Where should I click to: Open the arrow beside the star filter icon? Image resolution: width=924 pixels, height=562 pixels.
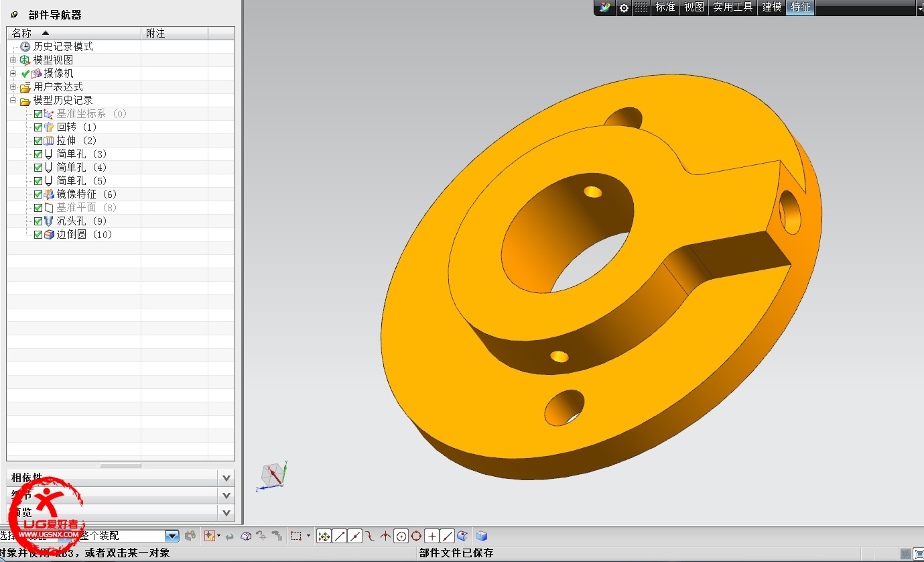218,536
